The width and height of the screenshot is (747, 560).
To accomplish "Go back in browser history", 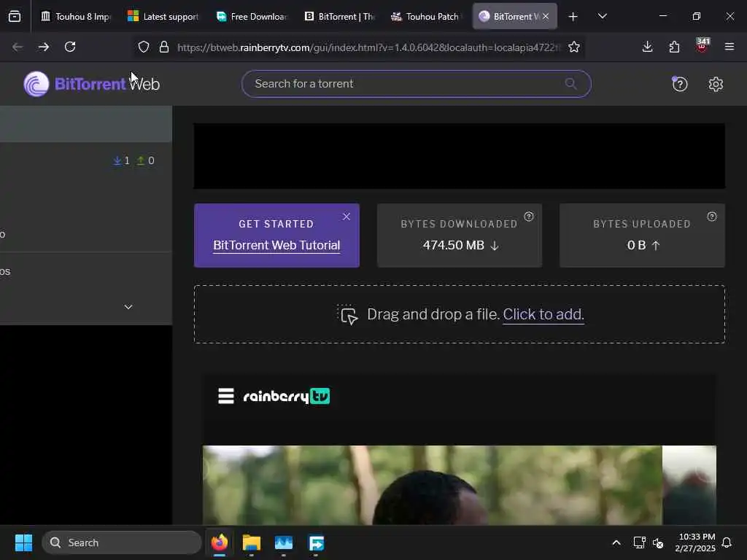I will pos(18,47).
